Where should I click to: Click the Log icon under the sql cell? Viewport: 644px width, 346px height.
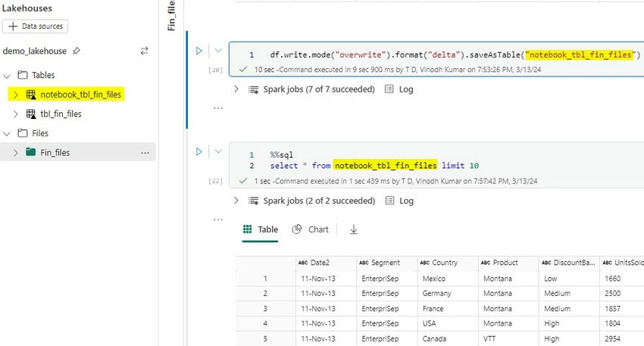389,201
